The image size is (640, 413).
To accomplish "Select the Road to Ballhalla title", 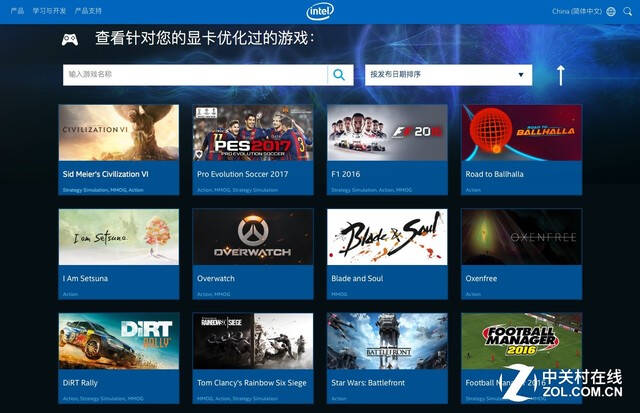I will (494, 174).
